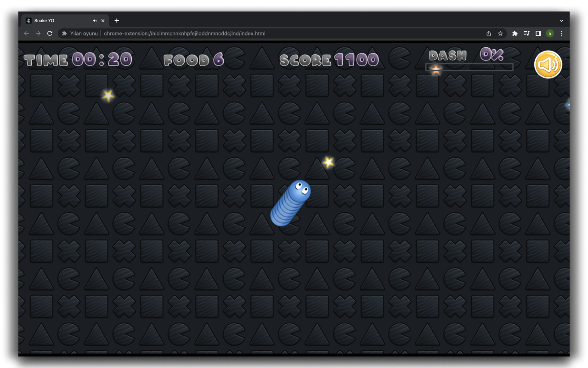The width and height of the screenshot is (588, 368).
Task: Select the Snake YO tab
Action: click(60, 20)
